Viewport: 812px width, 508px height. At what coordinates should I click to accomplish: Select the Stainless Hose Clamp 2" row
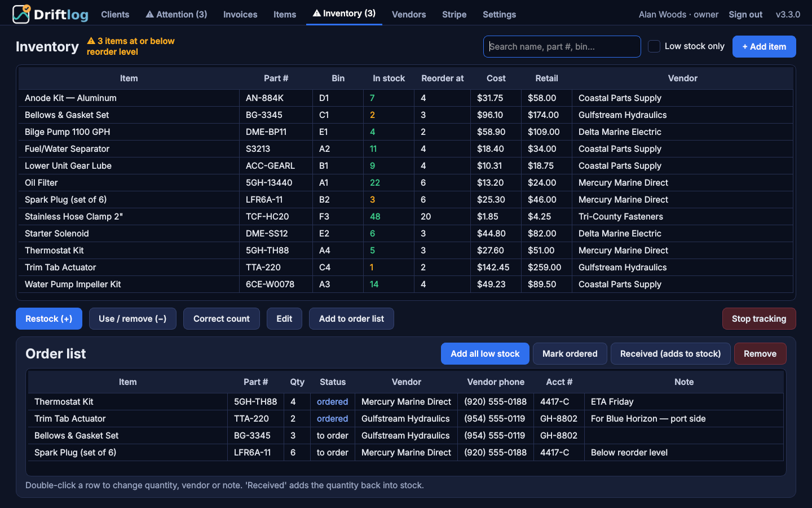pos(406,216)
